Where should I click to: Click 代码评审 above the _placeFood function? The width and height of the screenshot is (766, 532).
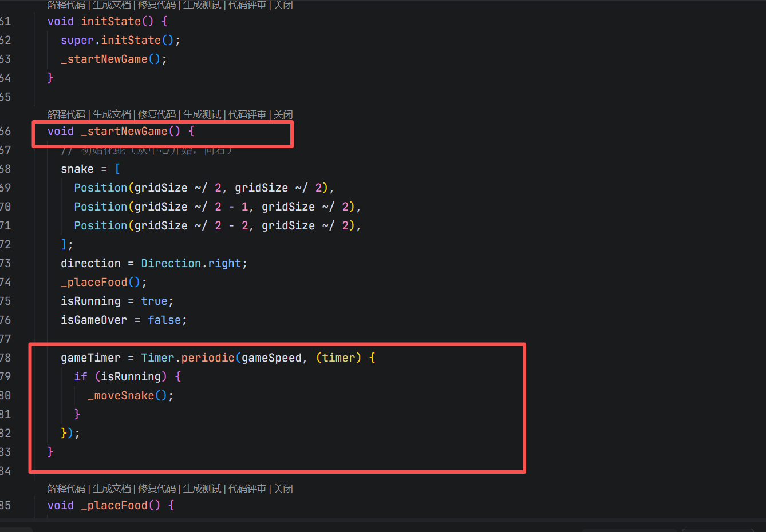(247, 489)
